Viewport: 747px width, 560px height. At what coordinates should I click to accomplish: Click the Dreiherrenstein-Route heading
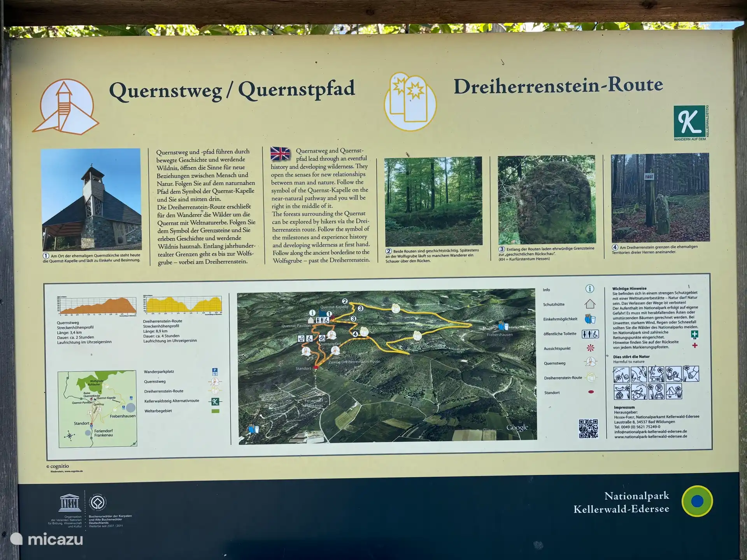pyautogui.click(x=558, y=86)
